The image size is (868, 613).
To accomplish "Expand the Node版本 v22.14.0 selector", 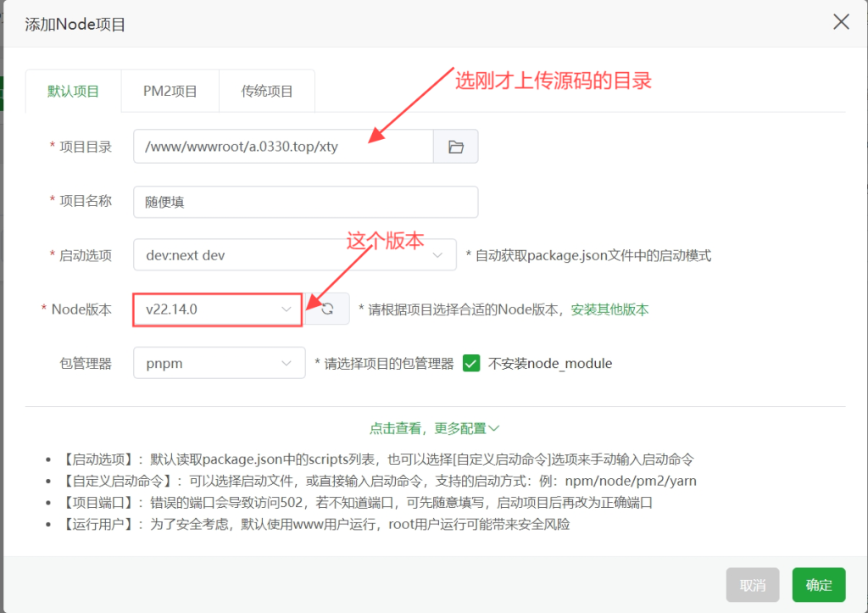I will coord(218,309).
